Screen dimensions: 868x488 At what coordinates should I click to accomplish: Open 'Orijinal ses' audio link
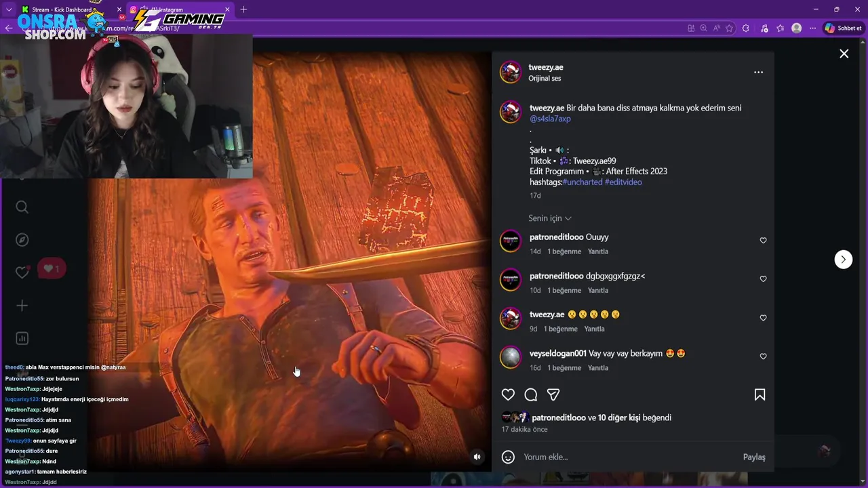point(545,79)
